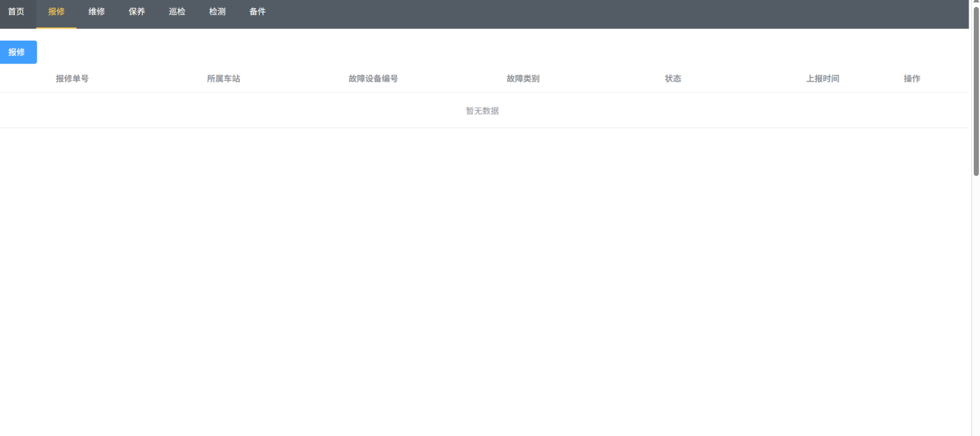Switch to the 维修 tab
The image size is (980, 436).
(97, 12)
